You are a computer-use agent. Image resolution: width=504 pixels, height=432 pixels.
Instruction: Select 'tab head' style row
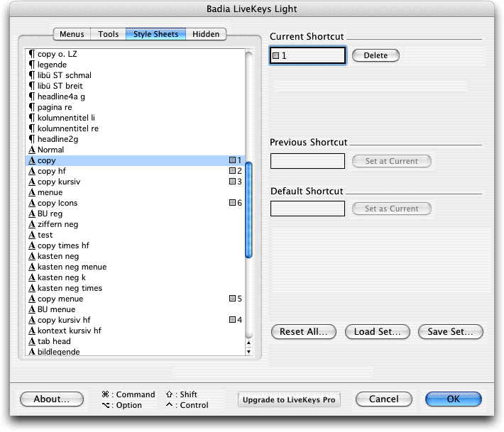(x=135, y=341)
